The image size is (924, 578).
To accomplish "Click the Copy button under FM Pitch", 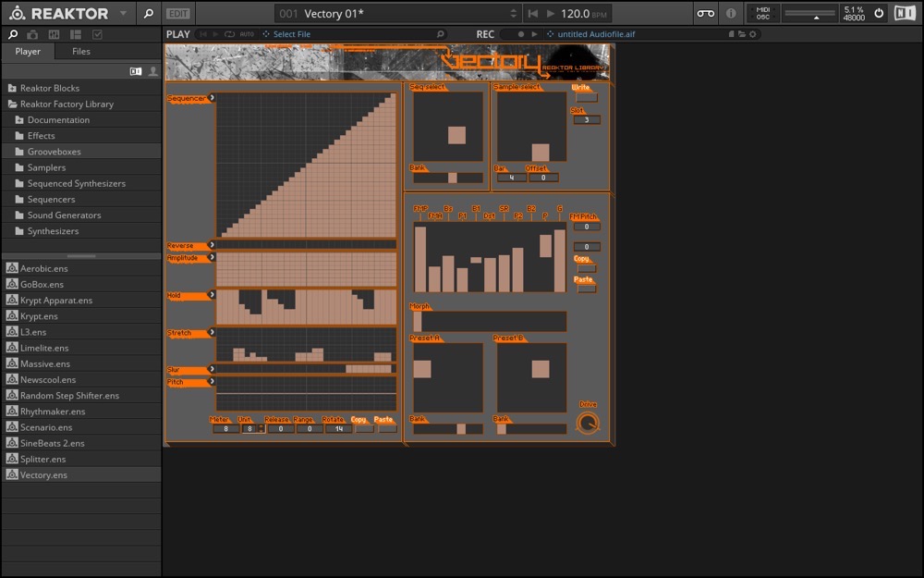I will click(x=587, y=269).
